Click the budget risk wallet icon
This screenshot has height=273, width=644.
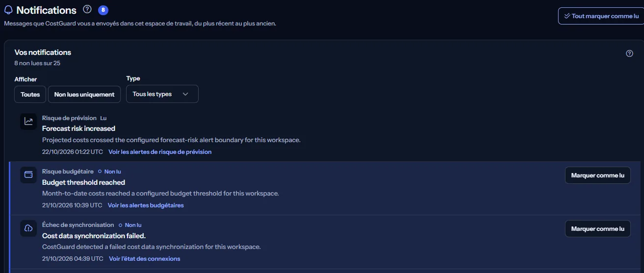(29, 175)
